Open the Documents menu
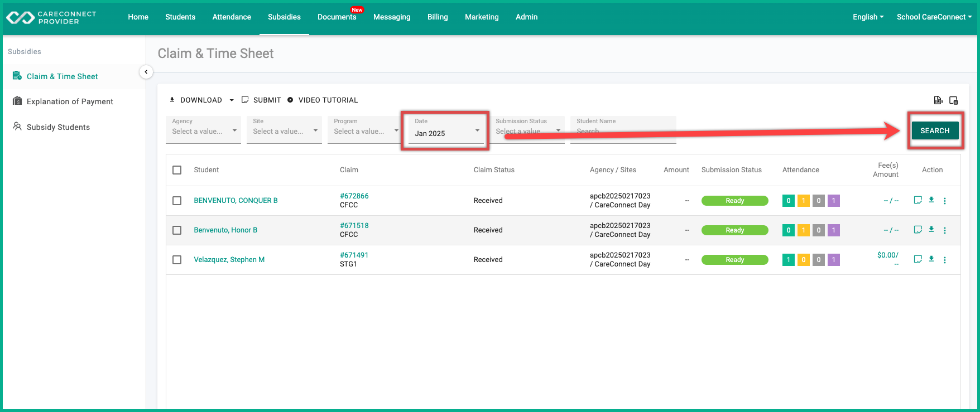 click(x=337, y=17)
